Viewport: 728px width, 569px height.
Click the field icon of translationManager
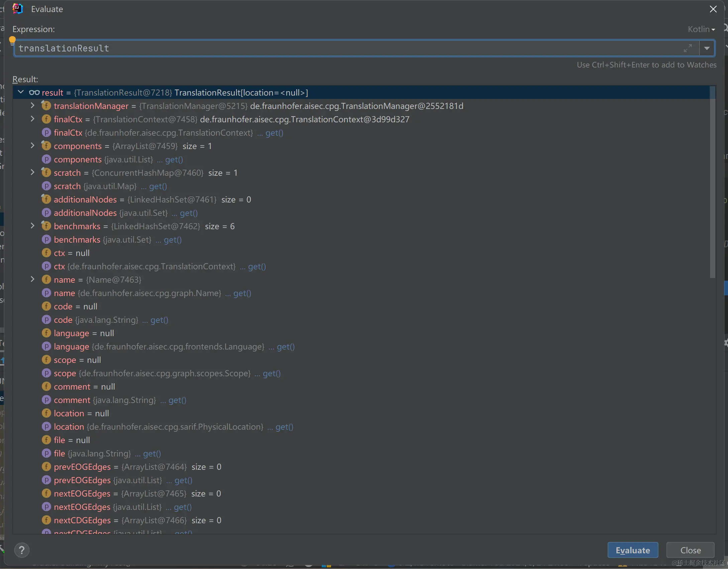[46, 106]
